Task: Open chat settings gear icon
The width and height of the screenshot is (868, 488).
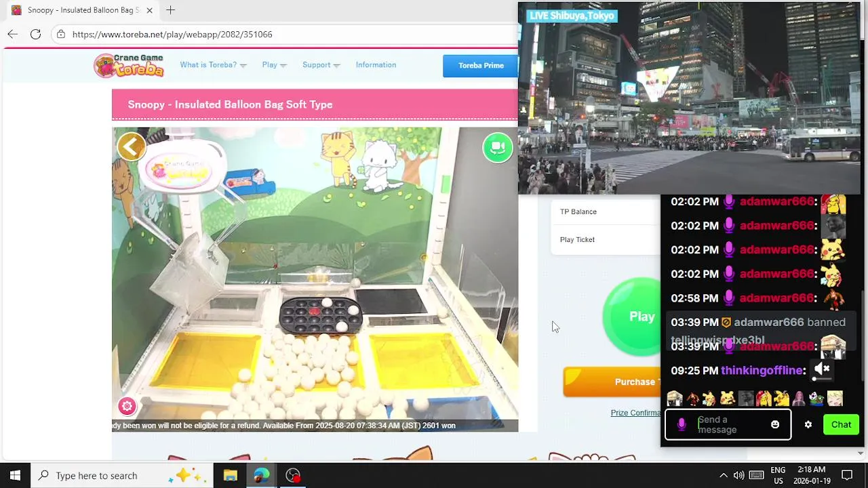Action: 808,424
